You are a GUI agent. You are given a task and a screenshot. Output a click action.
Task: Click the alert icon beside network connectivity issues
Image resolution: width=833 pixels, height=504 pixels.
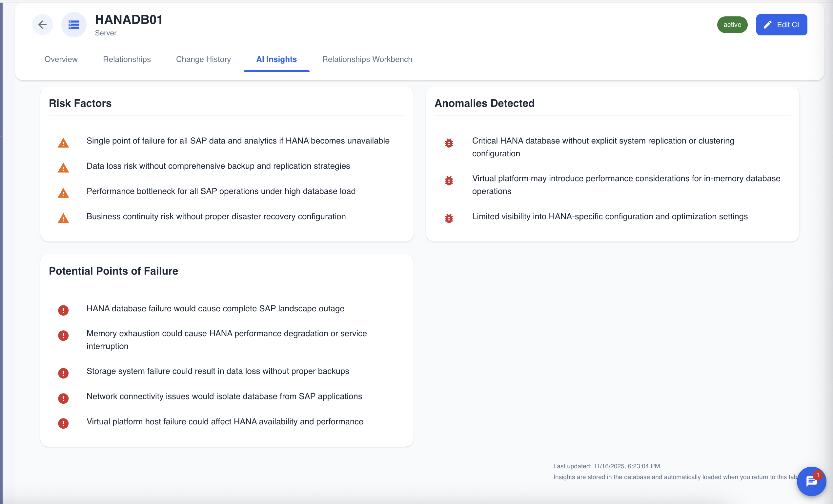(x=63, y=398)
